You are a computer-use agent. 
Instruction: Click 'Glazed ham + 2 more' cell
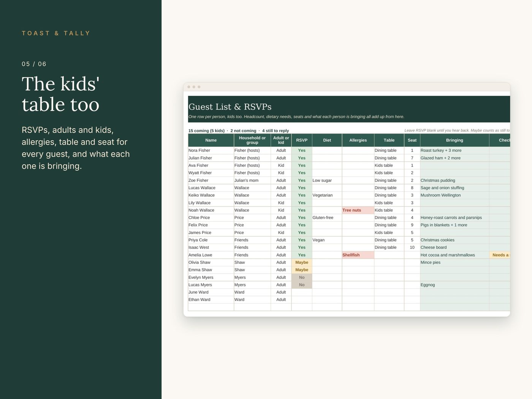pos(454,158)
